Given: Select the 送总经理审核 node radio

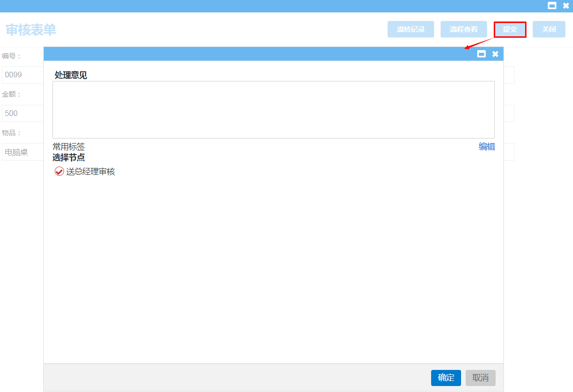Looking at the screenshot, I should coord(59,172).
